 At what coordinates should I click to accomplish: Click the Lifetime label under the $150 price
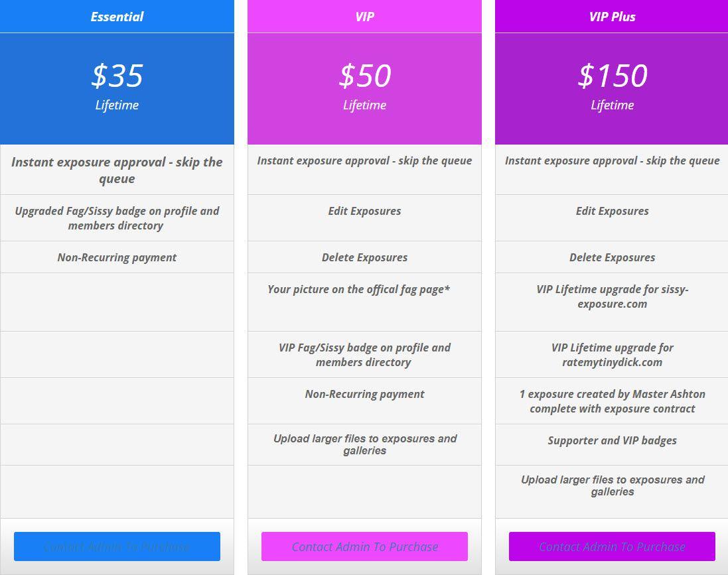(x=612, y=105)
